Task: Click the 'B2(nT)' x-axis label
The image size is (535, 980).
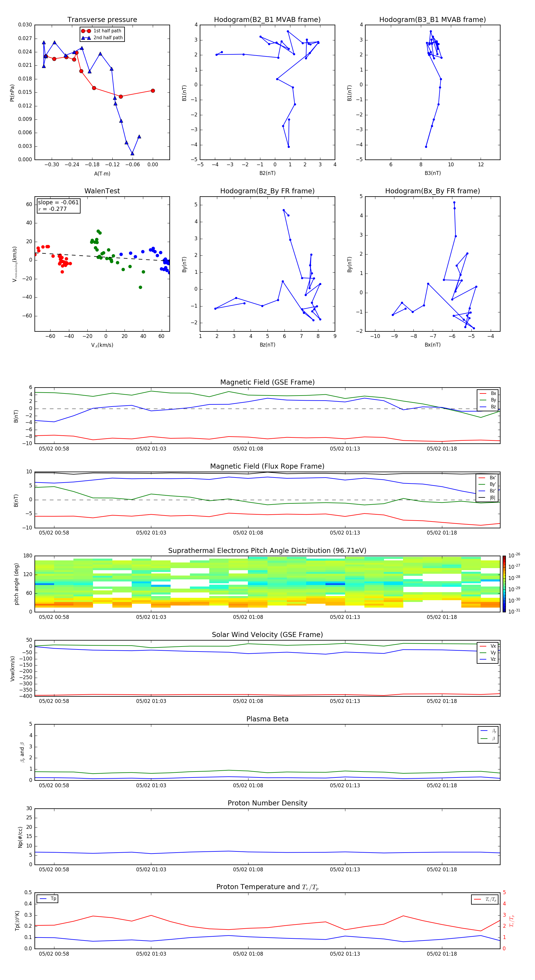Action: pyautogui.click(x=267, y=173)
